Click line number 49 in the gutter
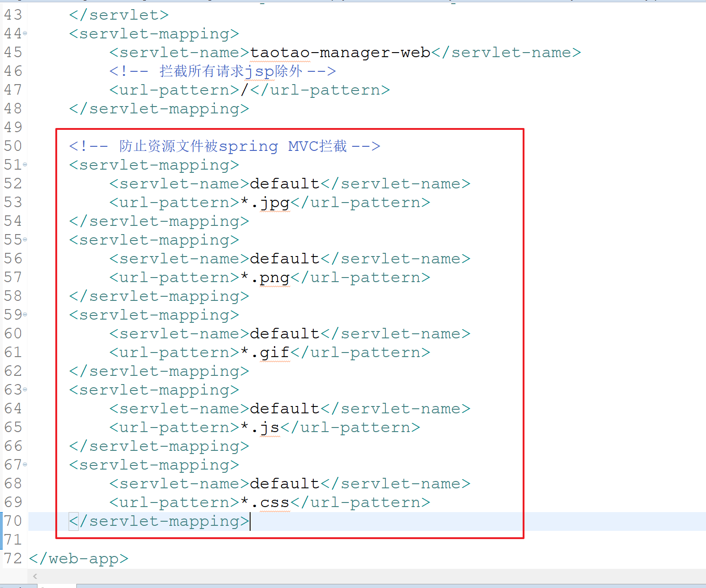 click(x=13, y=128)
